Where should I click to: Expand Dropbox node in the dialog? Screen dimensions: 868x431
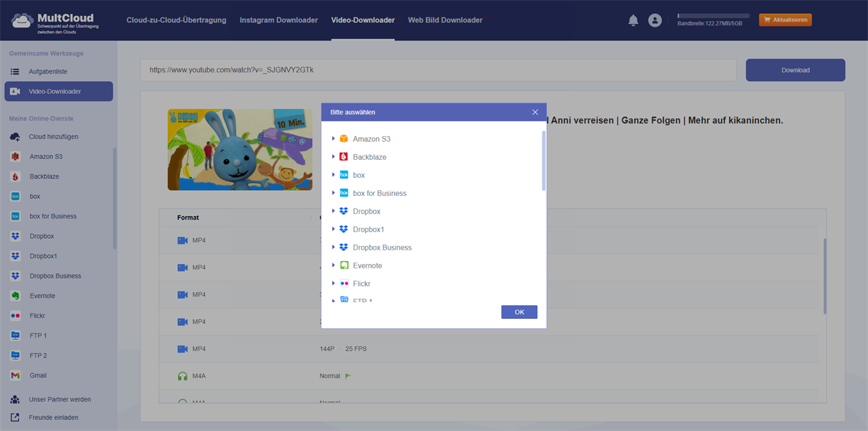[333, 211]
